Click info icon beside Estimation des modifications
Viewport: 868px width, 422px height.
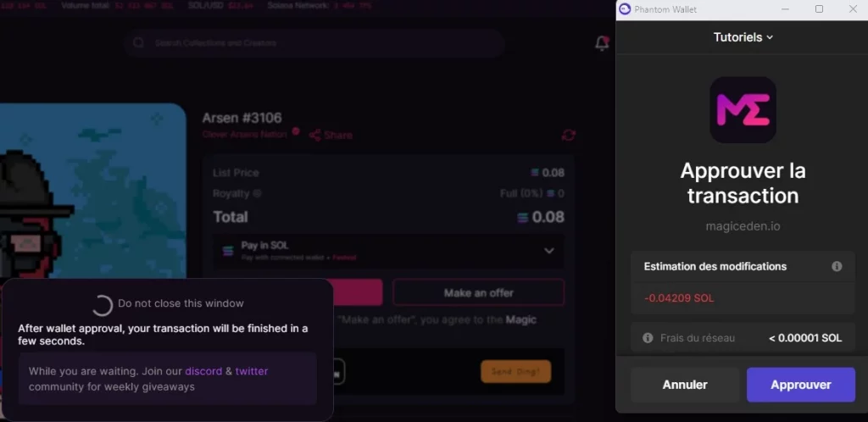point(837,266)
